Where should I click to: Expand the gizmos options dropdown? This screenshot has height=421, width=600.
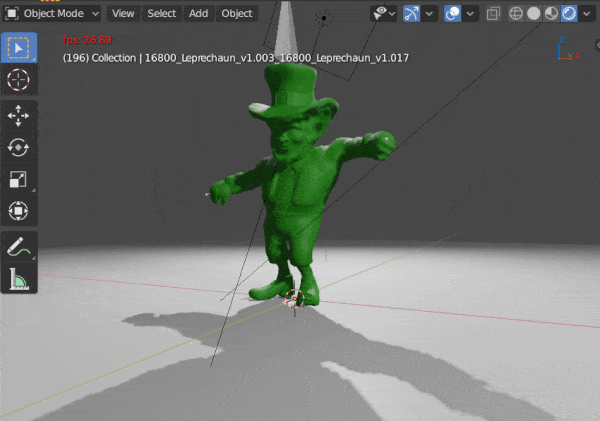429,14
